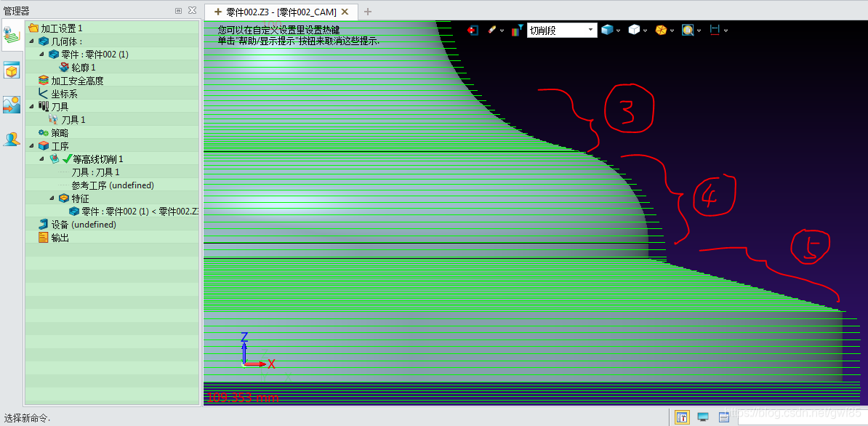868x426 pixels.
Task: Open the 切削段 combo box
Action: point(561,31)
